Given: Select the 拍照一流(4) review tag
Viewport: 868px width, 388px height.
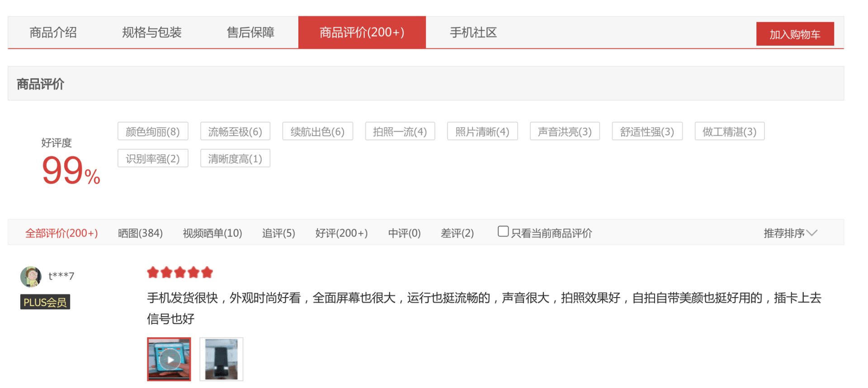Looking at the screenshot, I should [x=400, y=132].
